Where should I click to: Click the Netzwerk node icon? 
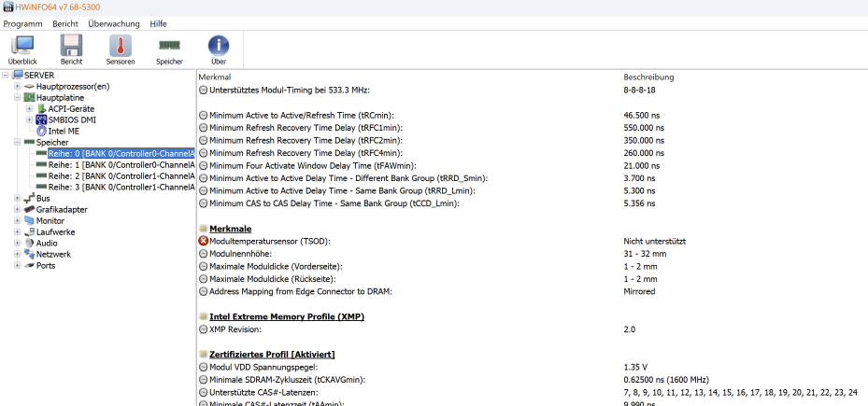point(30,255)
